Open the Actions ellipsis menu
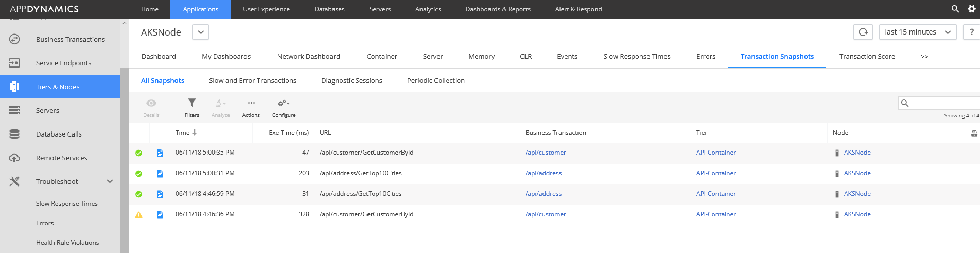The width and height of the screenshot is (980, 253). (x=251, y=108)
